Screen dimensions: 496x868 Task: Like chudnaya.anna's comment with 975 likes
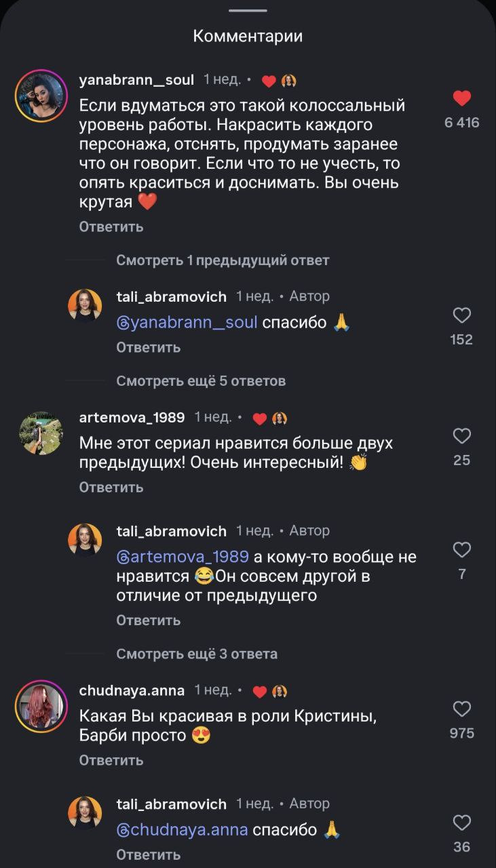pyautogui.click(x=462, y=709)
